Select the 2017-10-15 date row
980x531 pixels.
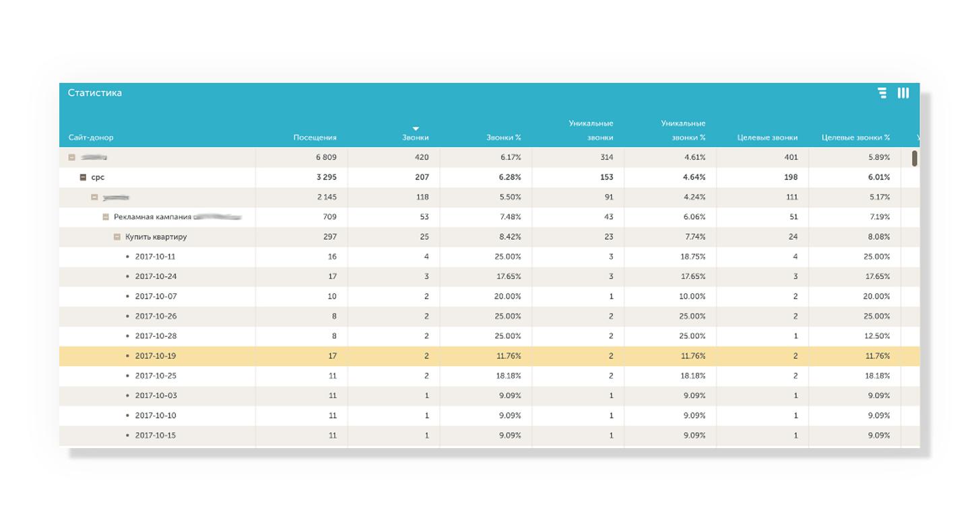pyautogui.click(x=489, y=435)
